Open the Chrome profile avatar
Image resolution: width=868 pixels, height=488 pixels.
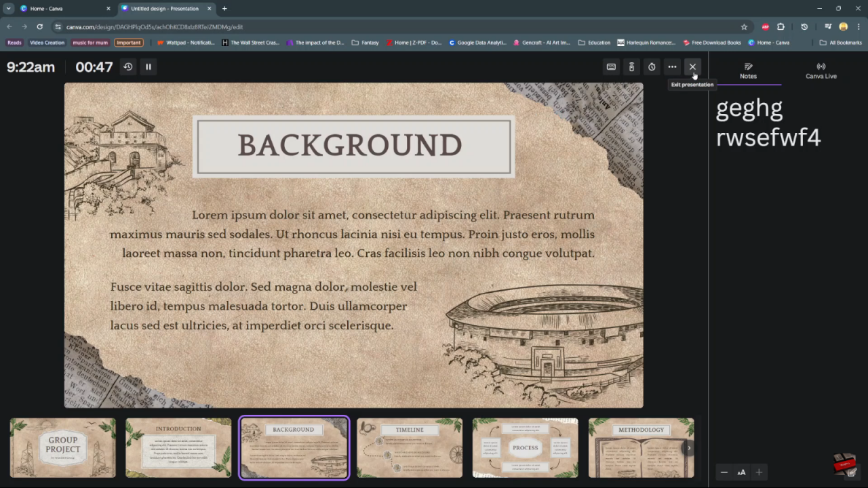pos(843,26)
